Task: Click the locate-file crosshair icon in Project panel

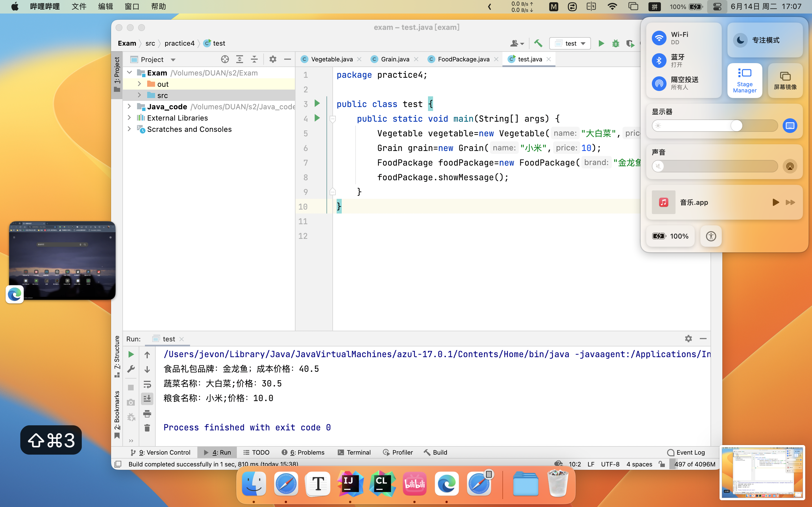Action: pyautogui.click(x=225, y=59)
